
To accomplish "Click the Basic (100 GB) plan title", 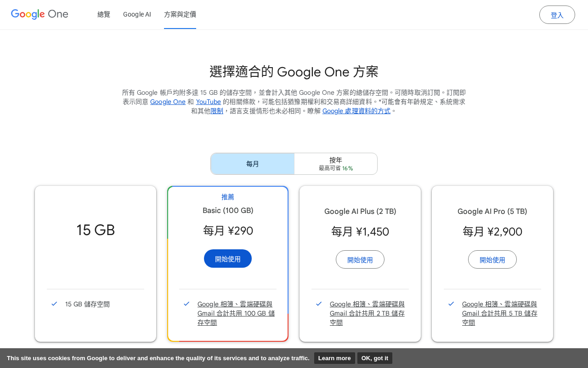I will pyautogui.click(x=228, y=210).
